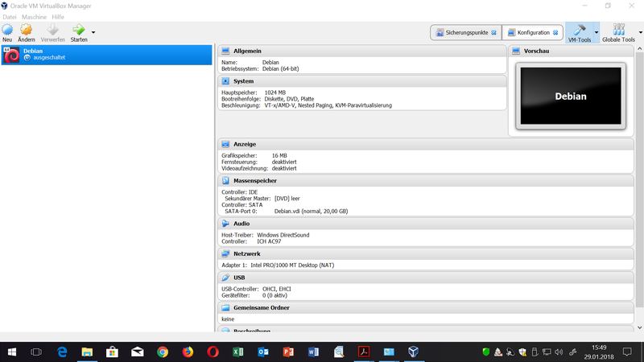Close the Sicherungspunkte tab via its X
644x362 pixels.
pyautogui.click(x=493, y=32)
